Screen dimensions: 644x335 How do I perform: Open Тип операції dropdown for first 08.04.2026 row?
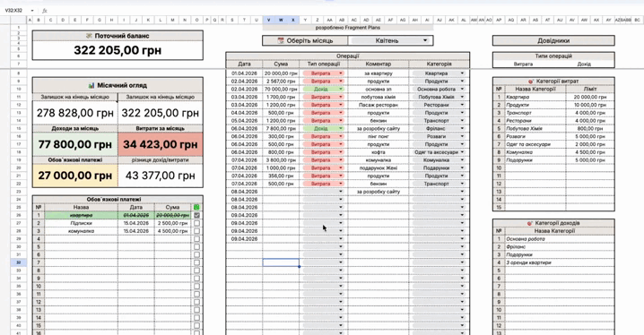[341, 192]
